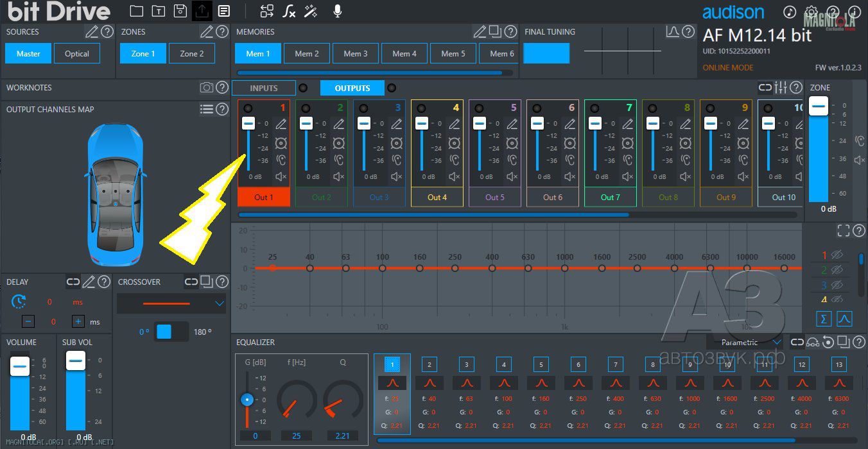Open help for the Zones panel
The width and height of the screenshot is (868, 449).
coord(222,31)
